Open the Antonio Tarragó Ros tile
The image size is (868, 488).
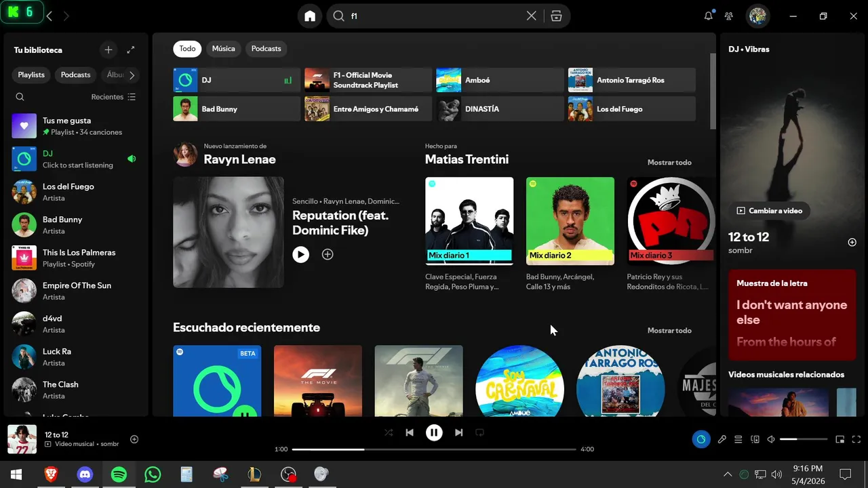click(x=631, y=80)
